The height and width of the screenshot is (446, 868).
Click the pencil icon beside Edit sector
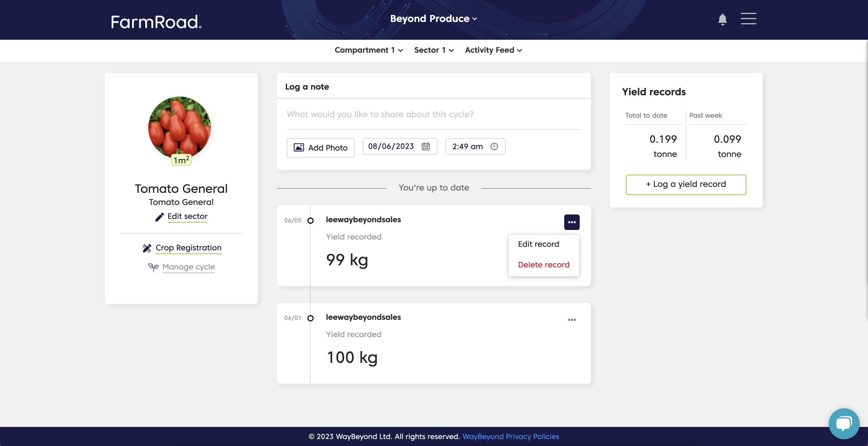159,217
